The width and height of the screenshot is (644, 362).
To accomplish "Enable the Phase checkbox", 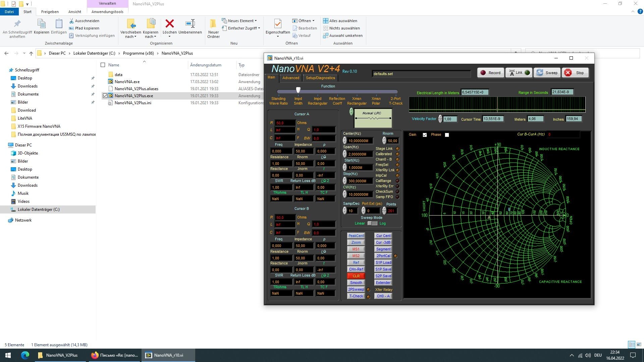I will (447, 135).
